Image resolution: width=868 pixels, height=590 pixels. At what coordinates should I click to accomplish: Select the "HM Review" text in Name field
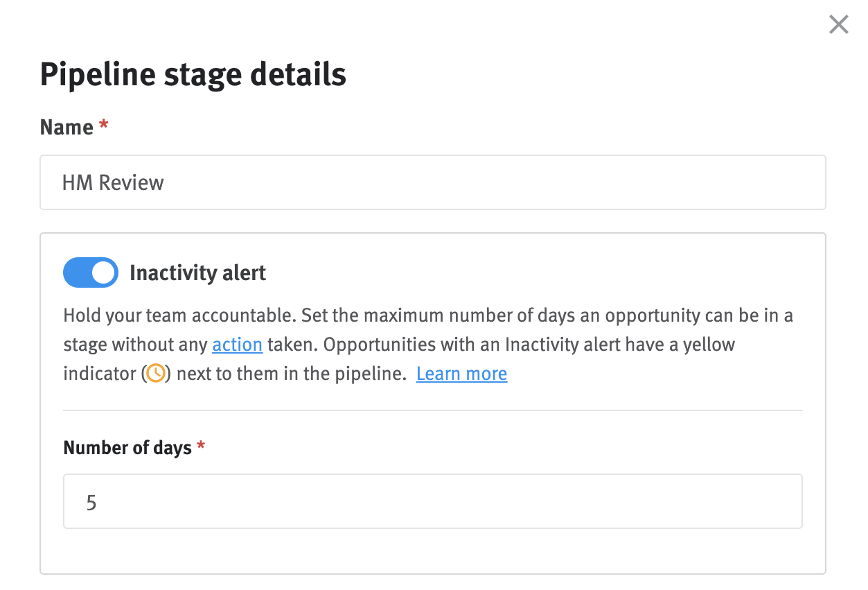(113, 182)
